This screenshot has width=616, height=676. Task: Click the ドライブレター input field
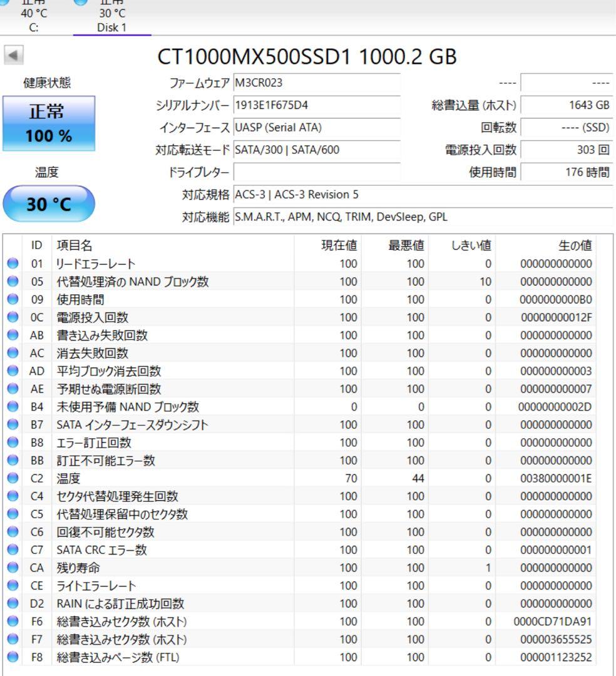(316, 171)
